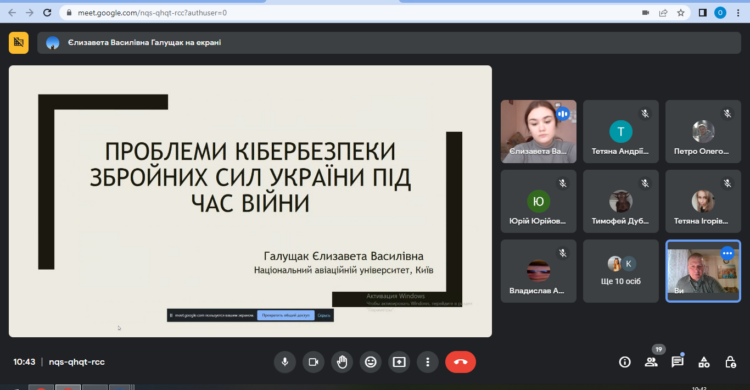
Task: Bookmark this page with star icon
Action: (x=681, y=13)
